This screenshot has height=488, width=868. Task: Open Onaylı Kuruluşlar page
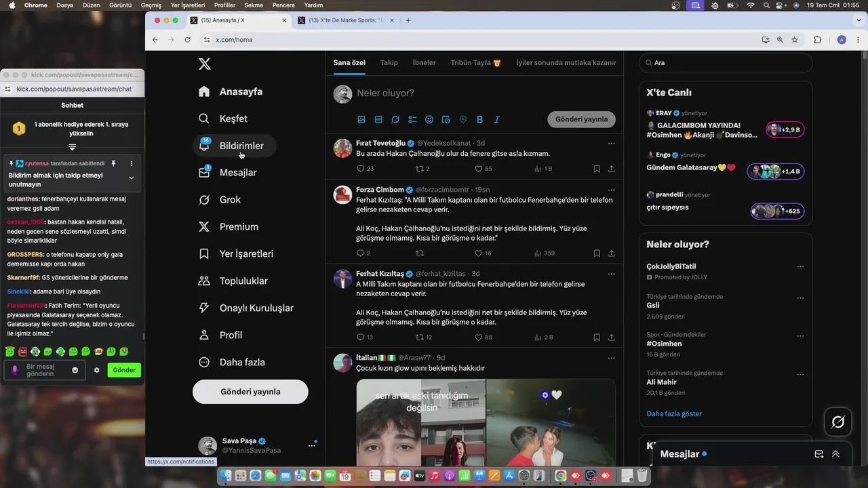tap(246, 308)
